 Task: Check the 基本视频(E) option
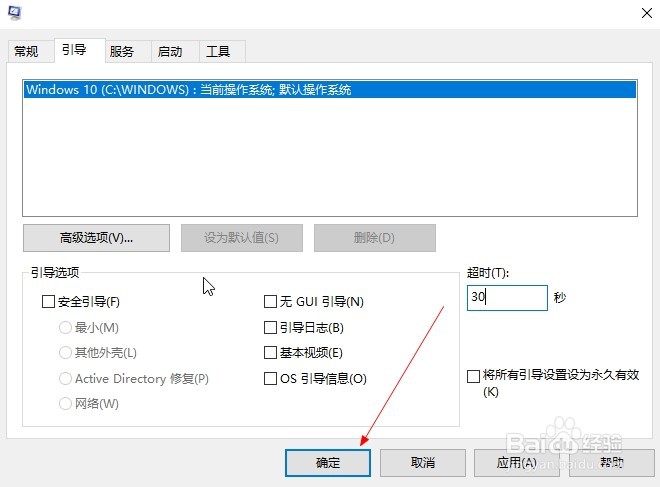[270, 353]
